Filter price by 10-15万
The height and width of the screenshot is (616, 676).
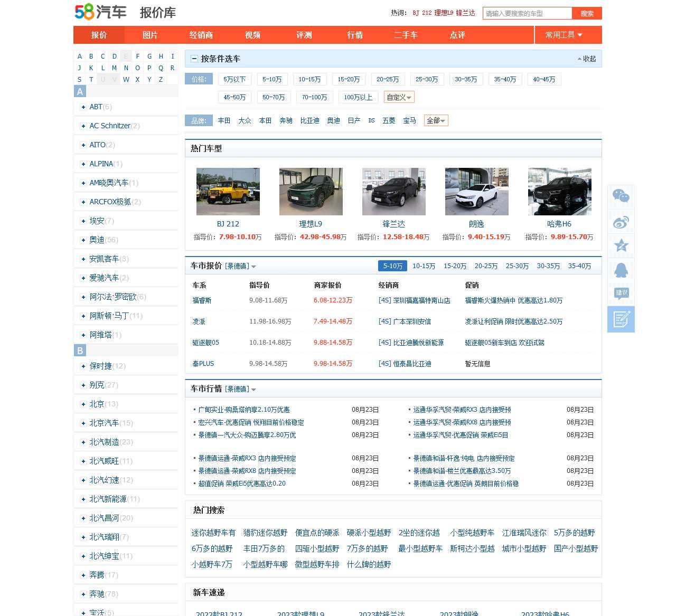pyautogui.click(x=309, y=79)
